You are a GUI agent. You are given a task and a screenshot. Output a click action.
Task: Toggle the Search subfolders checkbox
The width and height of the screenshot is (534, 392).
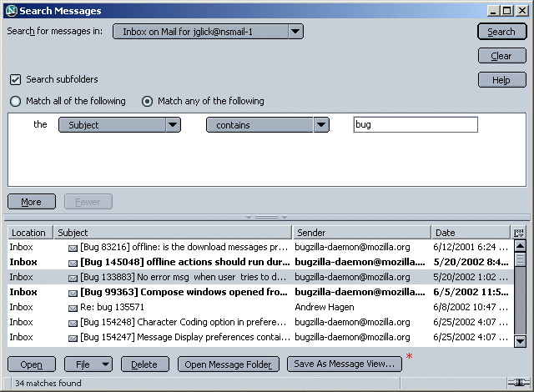15,80
